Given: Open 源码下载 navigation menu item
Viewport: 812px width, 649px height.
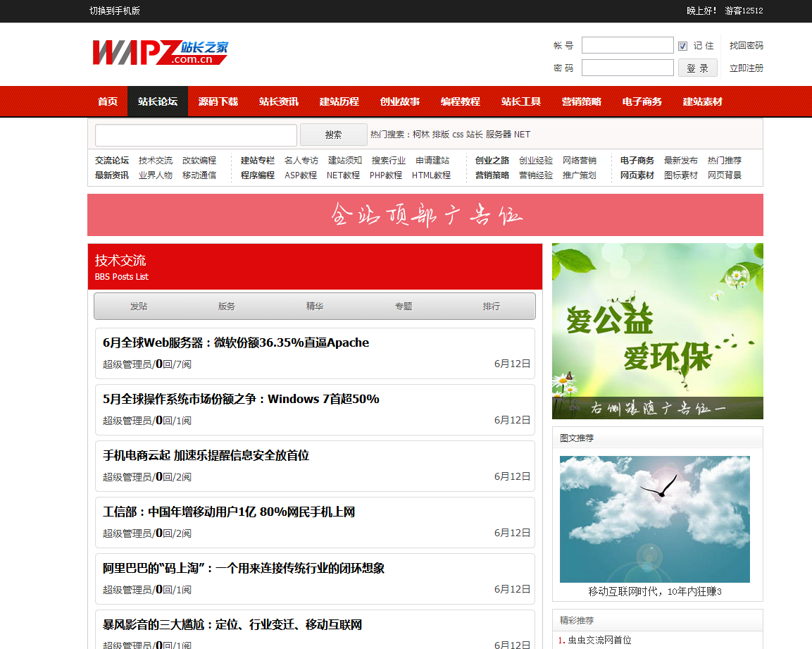Looking at the screenshot, I should [218, 101].
